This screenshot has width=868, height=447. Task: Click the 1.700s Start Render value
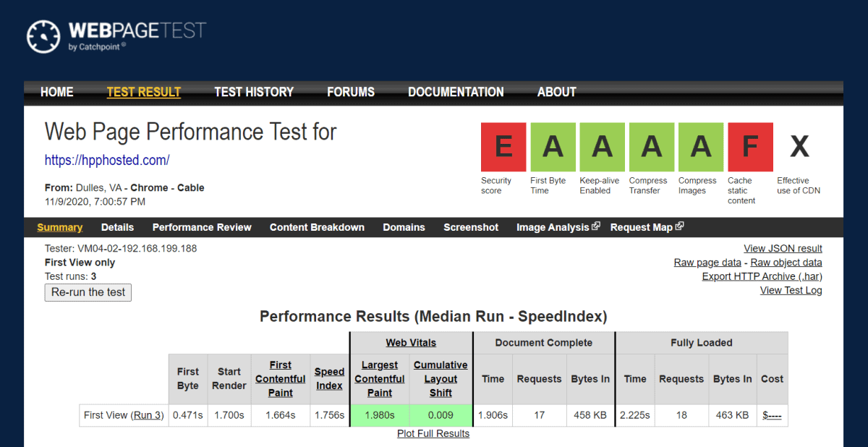[229, 415]
